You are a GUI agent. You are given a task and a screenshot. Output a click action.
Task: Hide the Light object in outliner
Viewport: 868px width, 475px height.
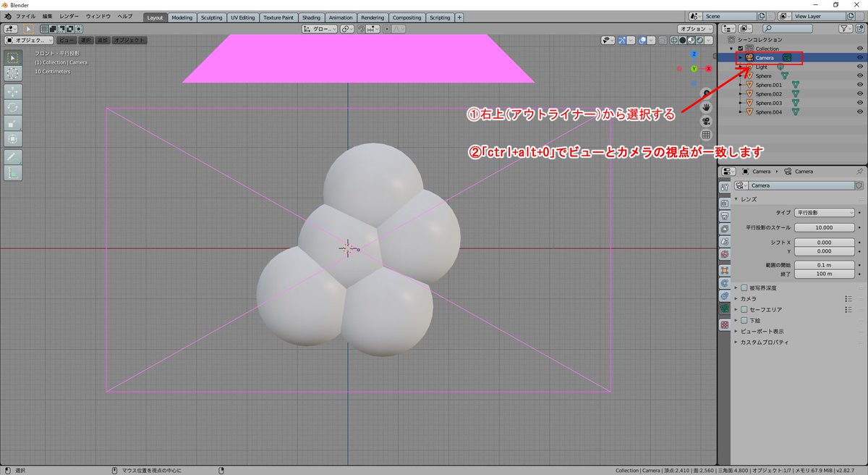[x=860, y=67]
